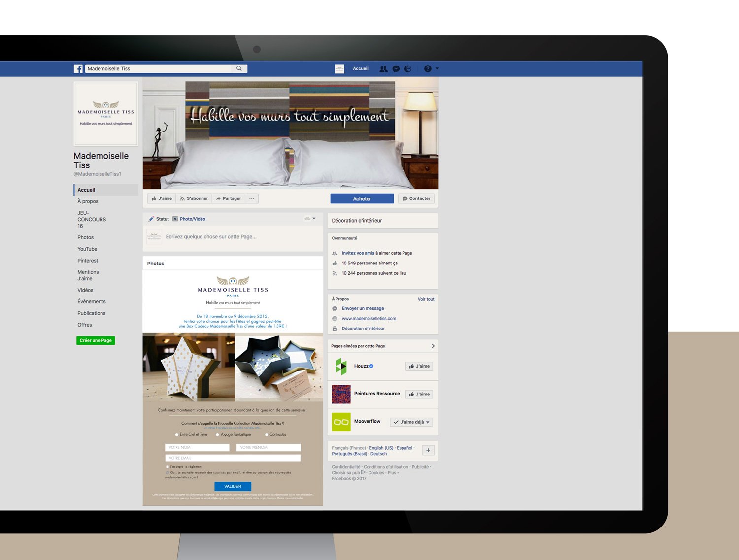Click the Facebook logo icon
The width and height of the screenshot is (739, 560).
[x=78, y=69]
